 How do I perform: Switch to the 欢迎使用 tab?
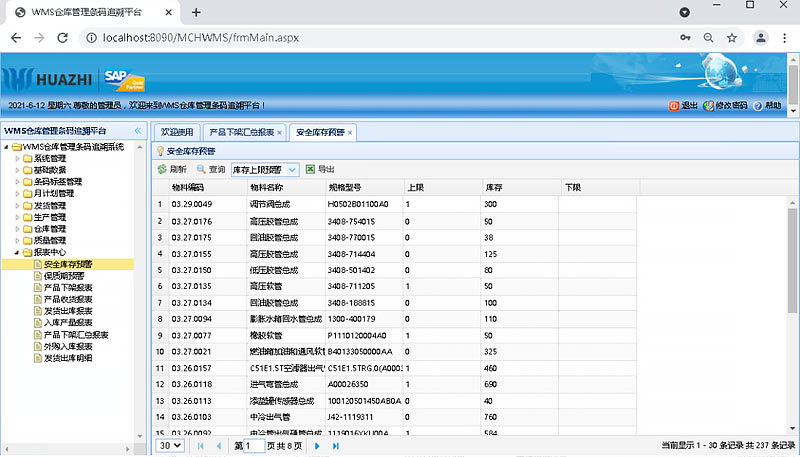(176, 132)
